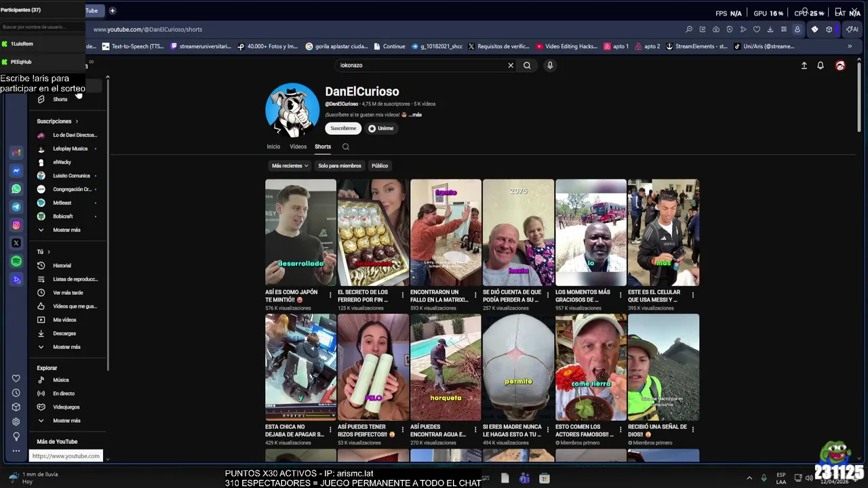868x488 pixels.
Task: Switch to the channel 'Inicio' tab
Action: (273, 146)
